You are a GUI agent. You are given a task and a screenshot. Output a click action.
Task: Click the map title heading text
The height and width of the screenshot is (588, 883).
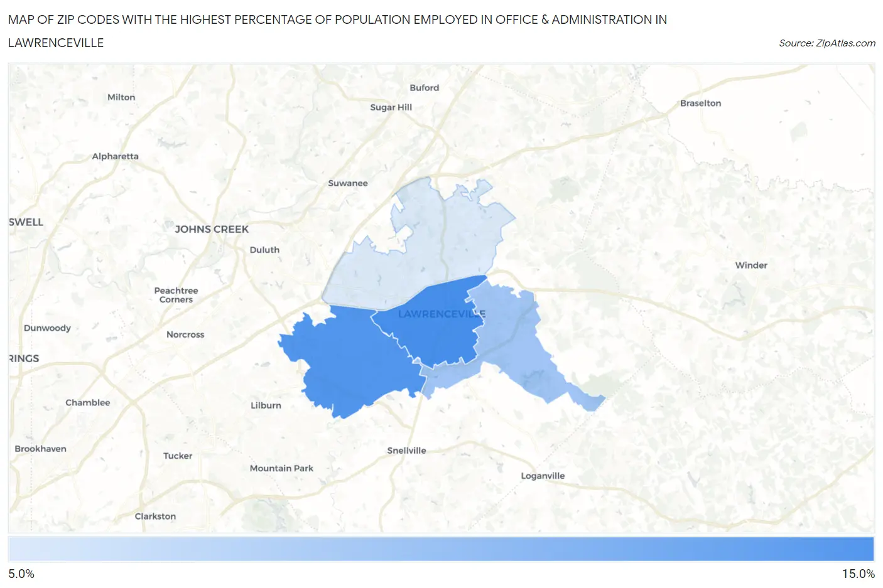point(337,31)
